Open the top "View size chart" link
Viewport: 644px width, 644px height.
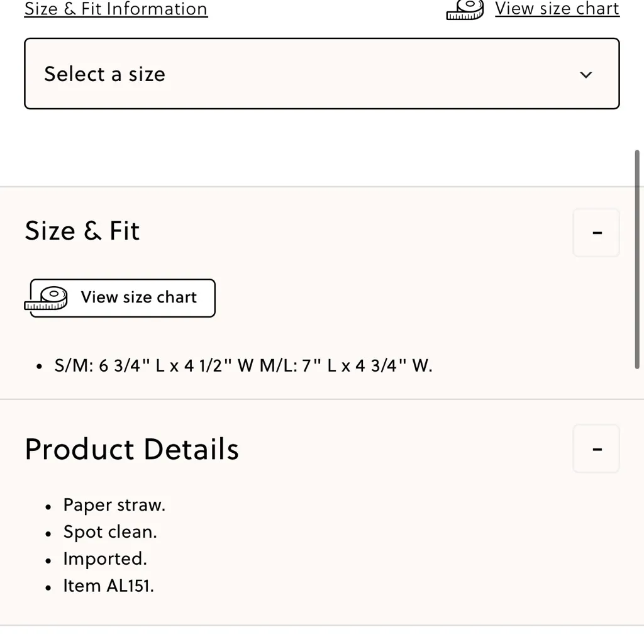(557, 9)
